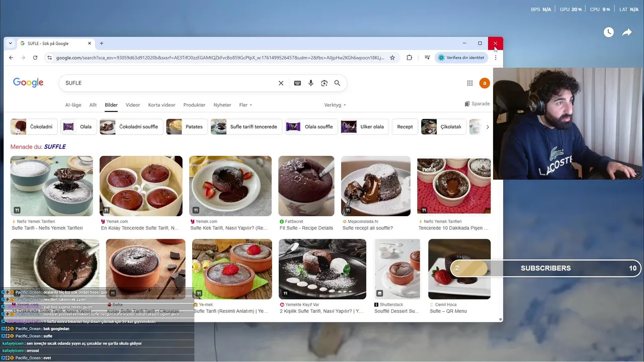This screenshot has height=362, width=644.
Task: Filter images by the Olala chip
Action: pyautogui.click(x=78, y=127)
